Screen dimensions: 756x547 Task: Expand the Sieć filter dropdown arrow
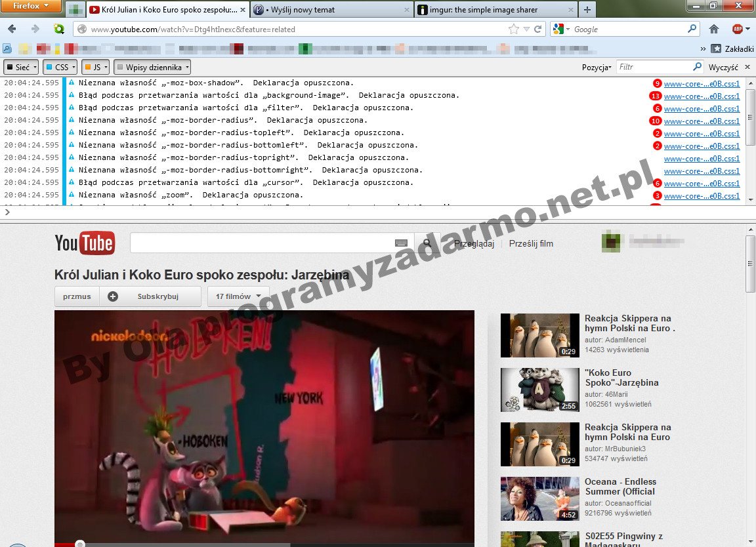coord(35,67)
